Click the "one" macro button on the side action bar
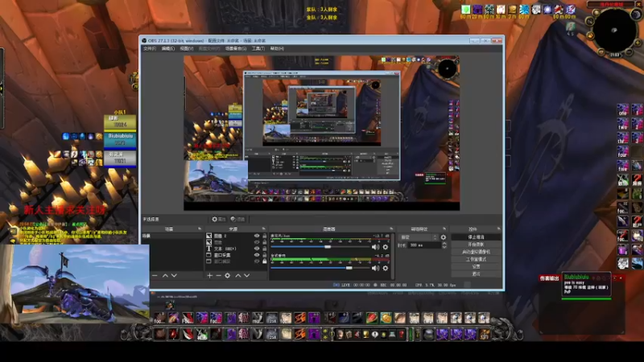 pos(623,110)
